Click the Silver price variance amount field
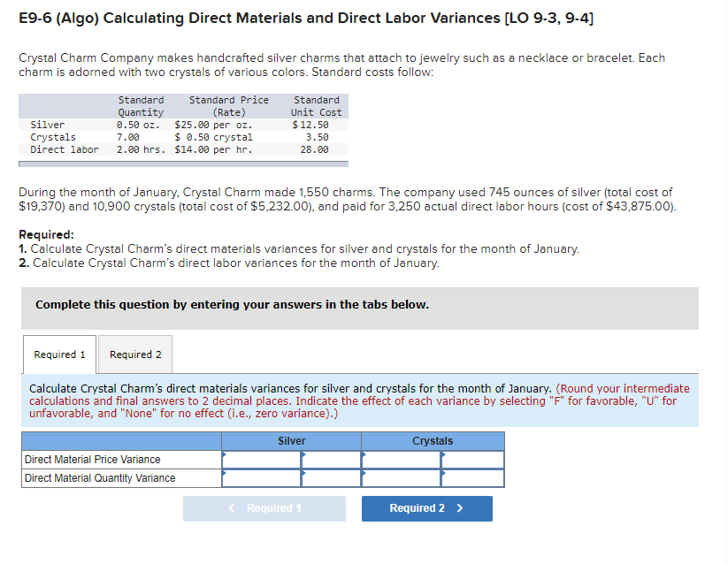The image size is (728, 564). point(259,460)
